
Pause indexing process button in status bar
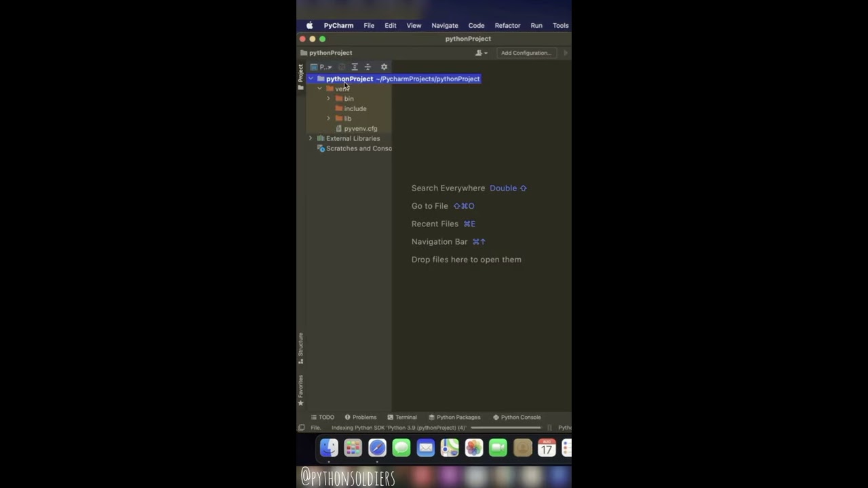point(549,428)
